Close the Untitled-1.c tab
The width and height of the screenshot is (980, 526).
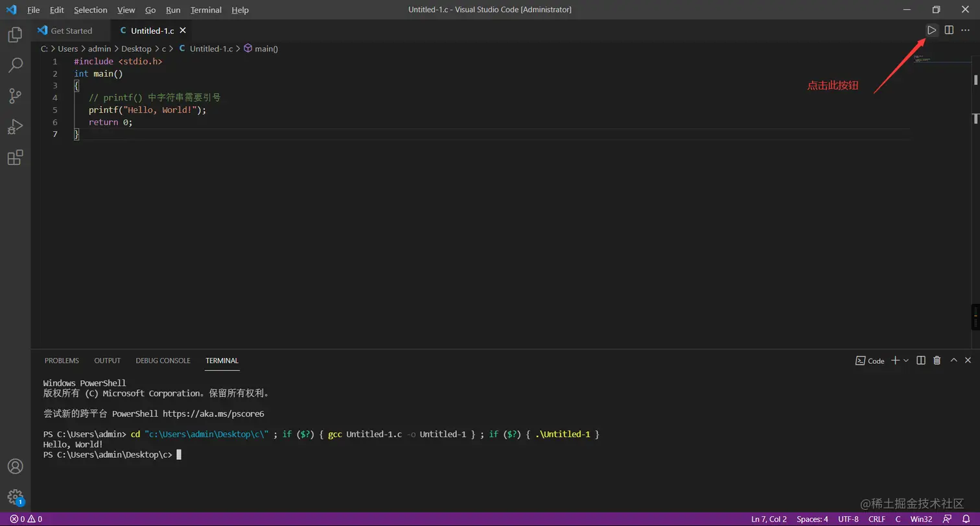(x=183, y=30)
